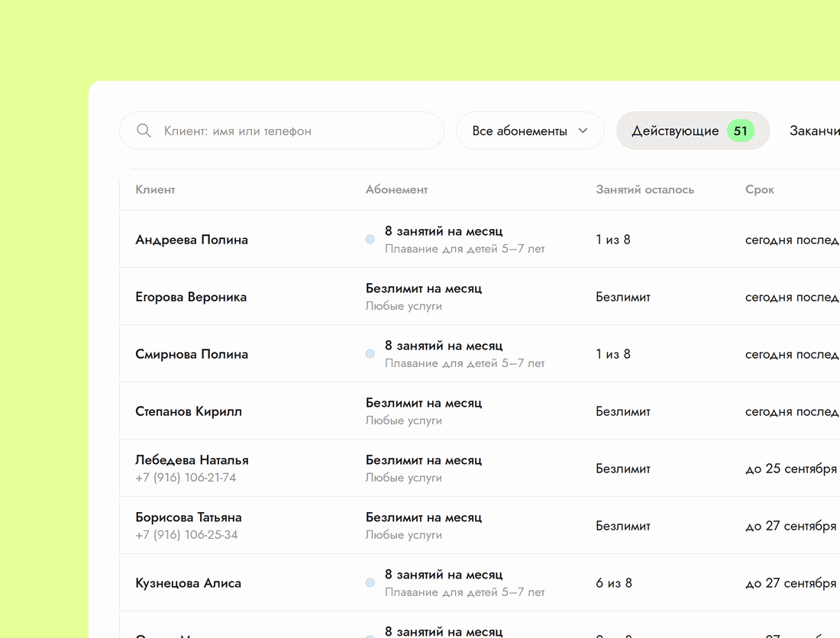Click 'Безлимит на месяц' in Лебедева row
The image size is (840, 638).
click(424, 460)
